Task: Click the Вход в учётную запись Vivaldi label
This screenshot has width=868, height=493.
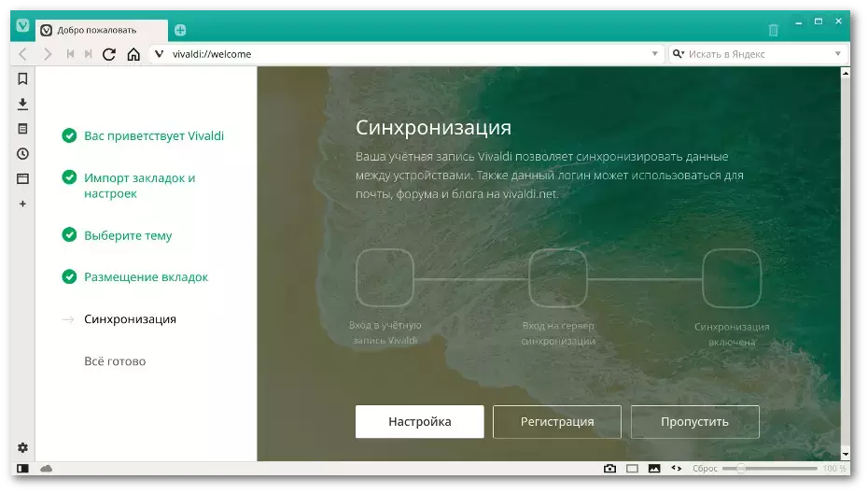Action: [x=385, y=333]
